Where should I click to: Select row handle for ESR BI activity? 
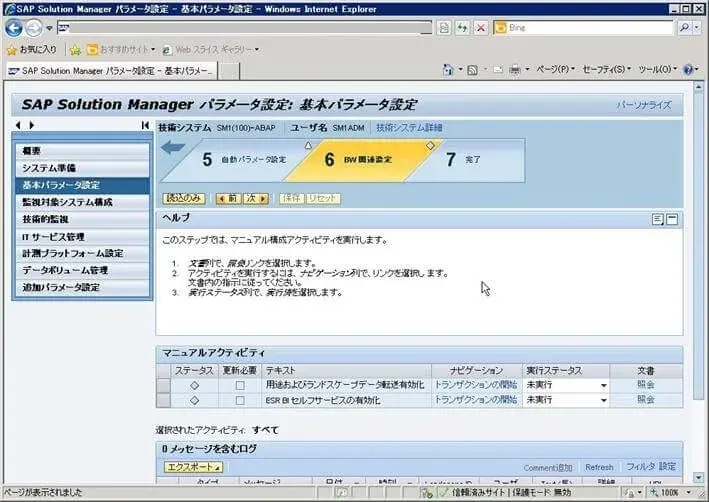[163, 400]
